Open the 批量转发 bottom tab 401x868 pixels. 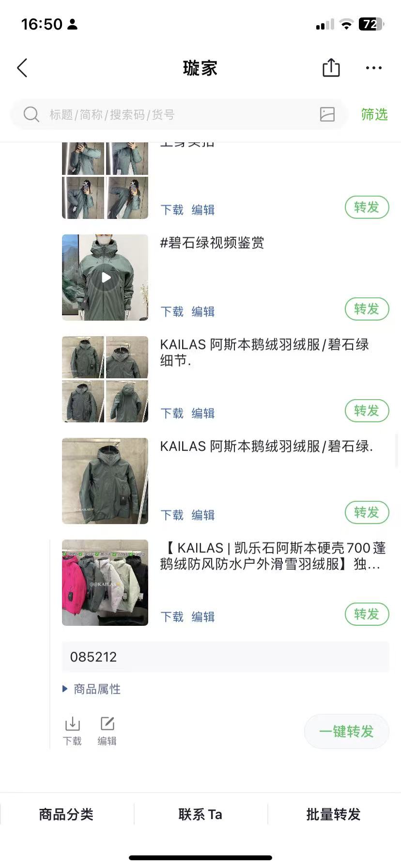[334, 814]
